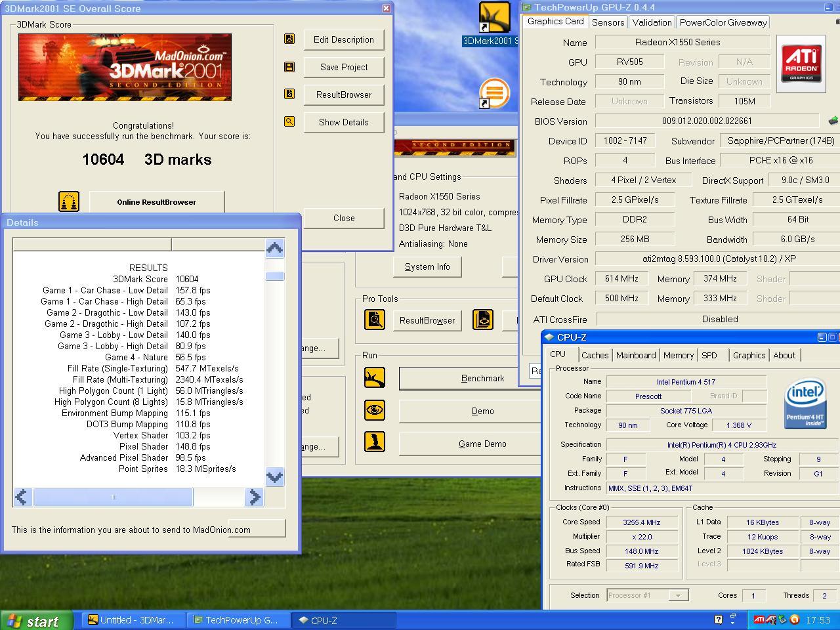Click the Online ResultBrowser button
The image size is (840, 630).
click(x=157, y=201)
